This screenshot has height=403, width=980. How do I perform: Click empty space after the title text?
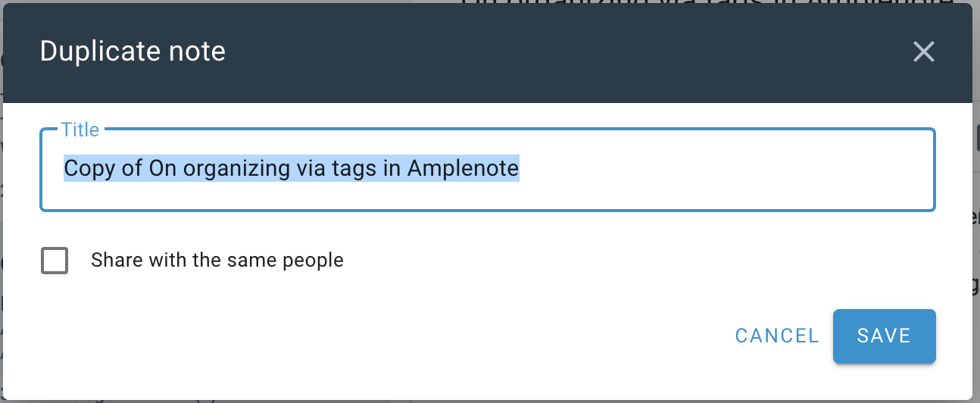click(719, 168)
